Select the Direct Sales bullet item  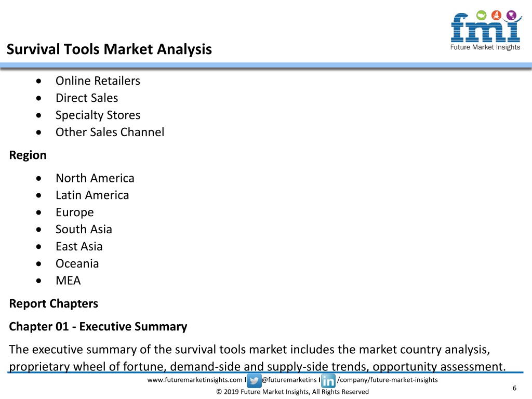pyautogui.click(x=87, y=98)
